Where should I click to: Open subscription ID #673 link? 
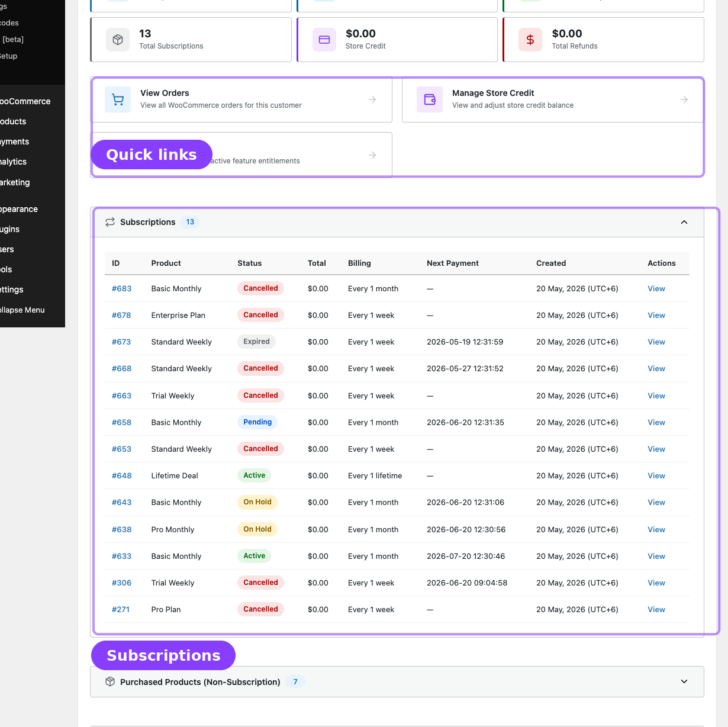tap(121, 342)
